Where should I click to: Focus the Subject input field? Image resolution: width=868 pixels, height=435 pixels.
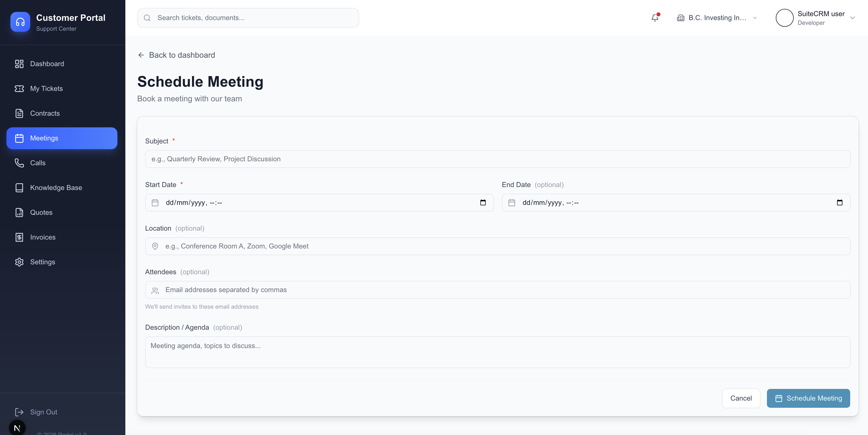pos(497,159)
